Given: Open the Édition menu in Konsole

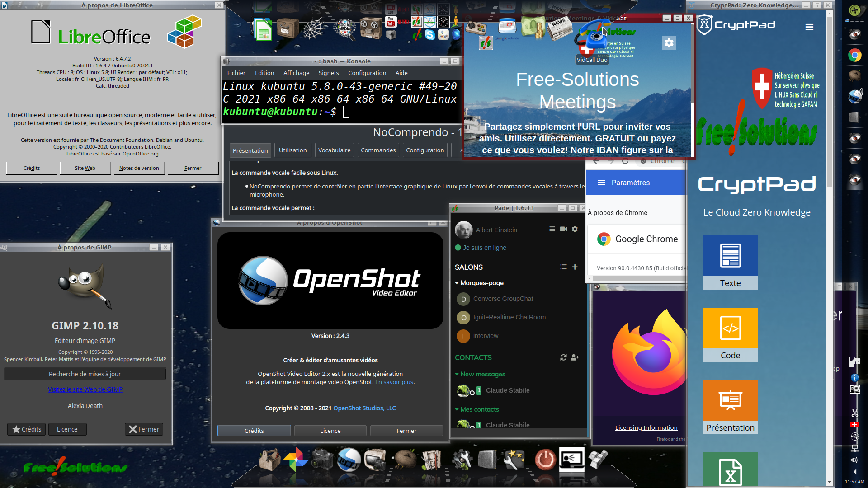Looking at the screenshot, I should pyautogui.click(x=264, y=73).
